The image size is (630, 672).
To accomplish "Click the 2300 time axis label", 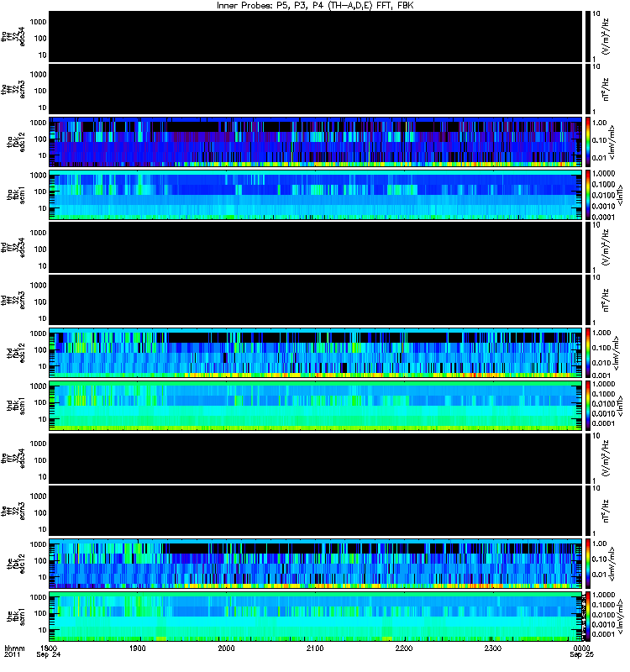I will (493, 648).
